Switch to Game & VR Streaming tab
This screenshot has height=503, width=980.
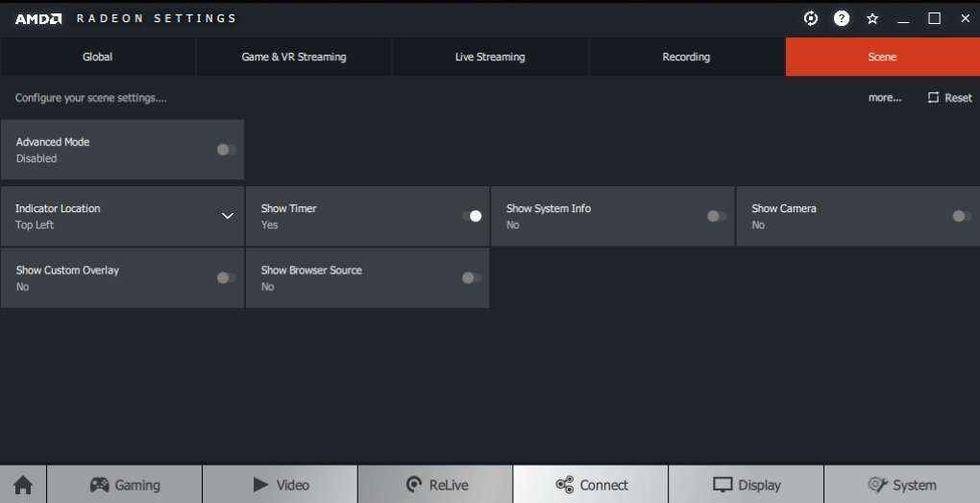[294, 57]
